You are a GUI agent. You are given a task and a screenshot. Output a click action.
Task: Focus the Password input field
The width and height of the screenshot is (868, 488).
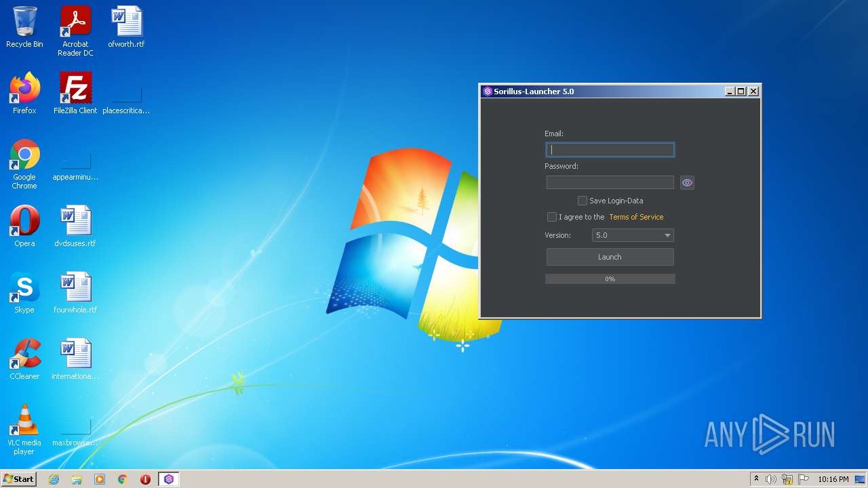point(610,182)
